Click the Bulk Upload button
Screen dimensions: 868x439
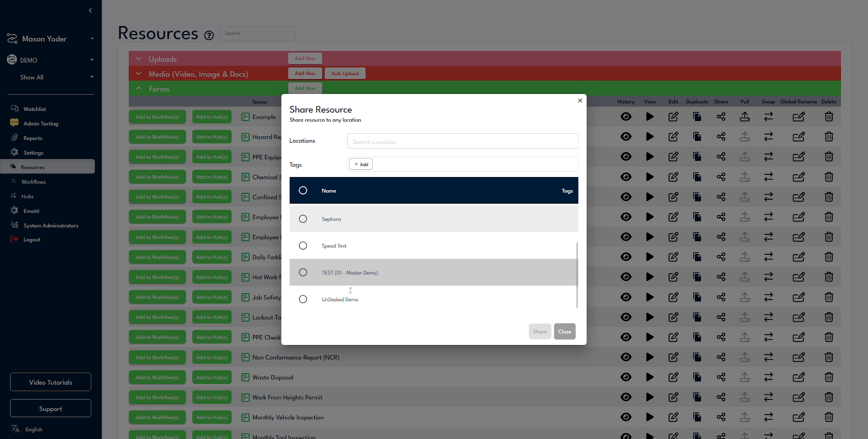[x=344, y=73]
